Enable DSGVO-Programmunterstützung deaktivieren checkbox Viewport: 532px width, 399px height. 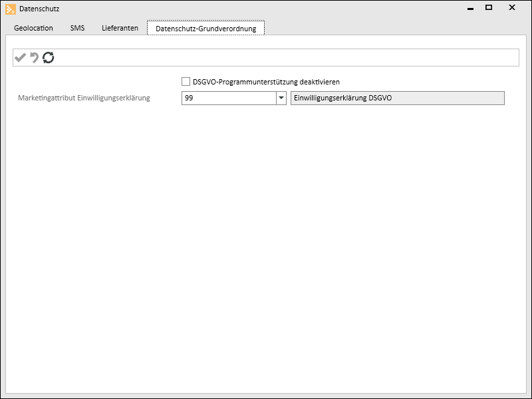(x=186, y=81)
